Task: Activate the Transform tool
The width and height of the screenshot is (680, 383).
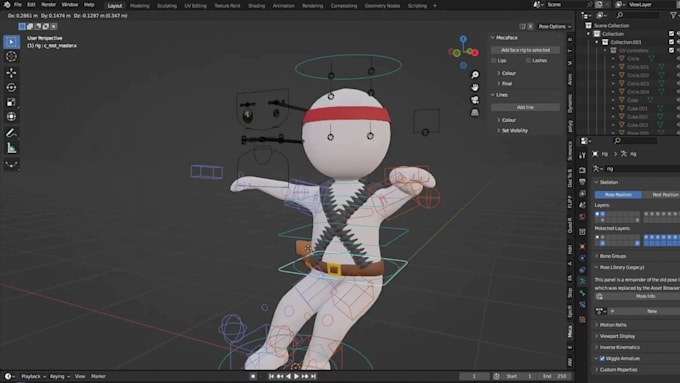Action: click(x=11, y=117)
